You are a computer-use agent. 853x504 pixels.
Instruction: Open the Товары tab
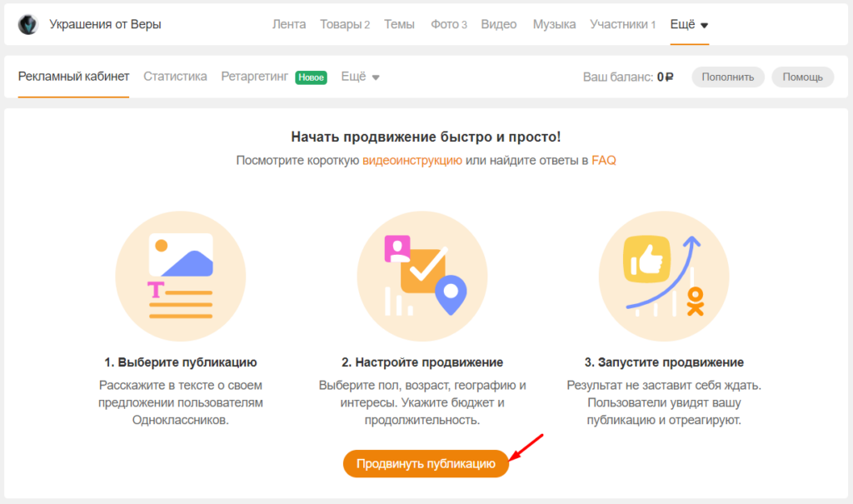point(344,24)
